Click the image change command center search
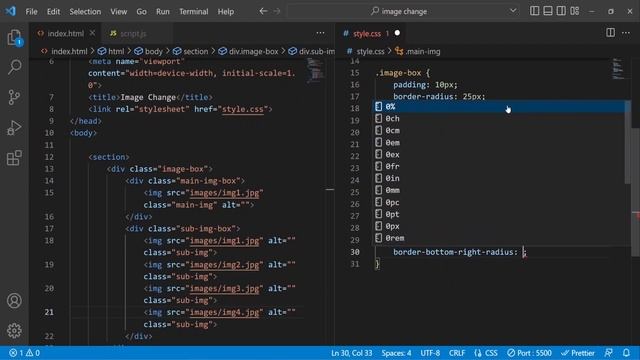Image resolution: width=640 pixels, height=360 pixels. pyautogui.click(x=403, y=11)
